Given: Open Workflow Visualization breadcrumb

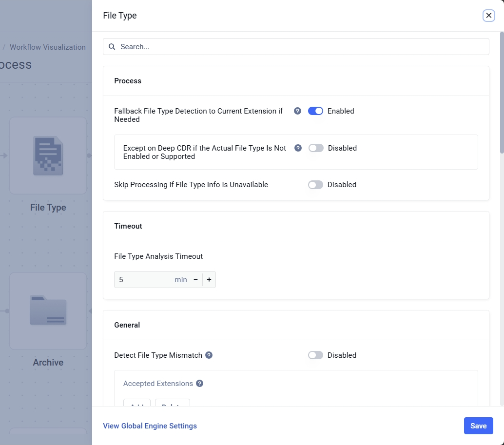Looking at the screenshot, I should pyautogui.click(x=48, y=47).
